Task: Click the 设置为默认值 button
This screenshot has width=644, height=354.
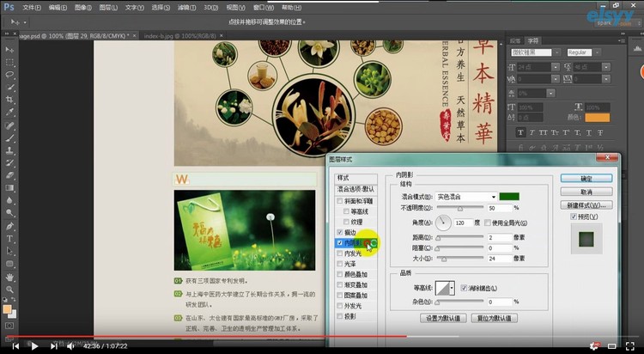Action: click(443, 318)
